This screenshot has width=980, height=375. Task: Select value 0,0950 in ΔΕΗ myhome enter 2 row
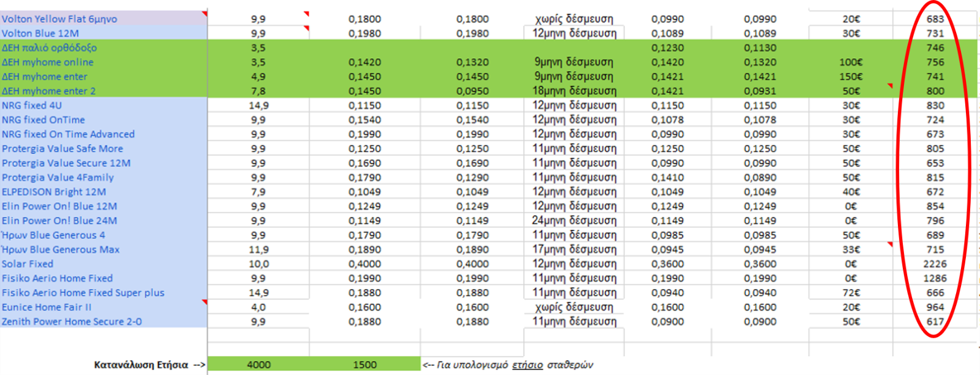(472, 91)
